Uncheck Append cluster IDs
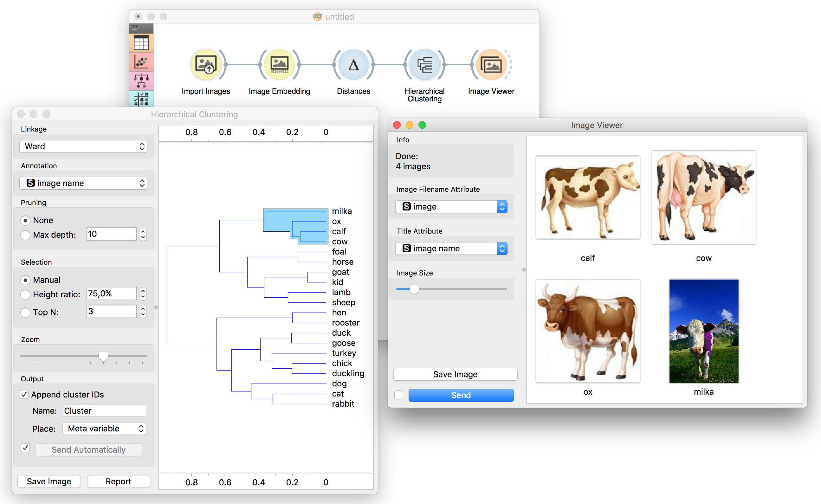This screenshot has width=821, height=504. point(24,394)
